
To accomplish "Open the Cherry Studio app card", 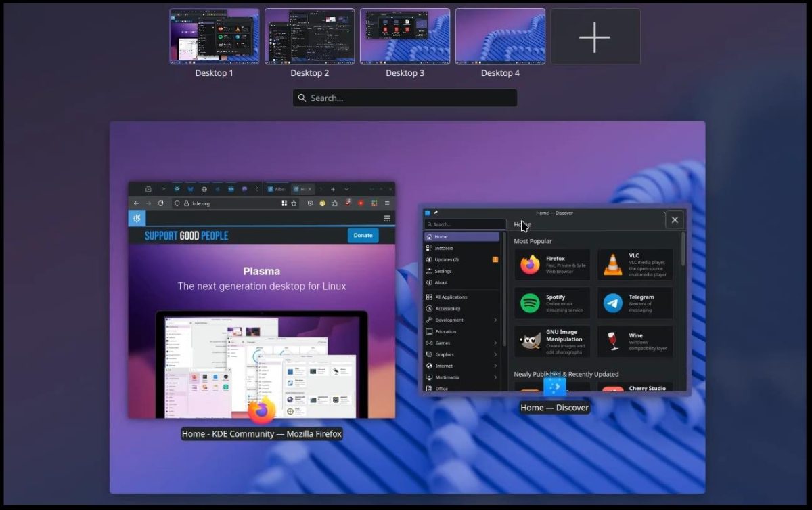I will coord(635,388).
